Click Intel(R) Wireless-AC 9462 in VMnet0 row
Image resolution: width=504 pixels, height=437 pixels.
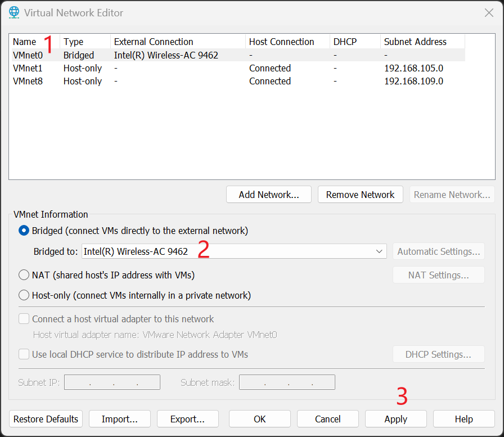point(166,55)
